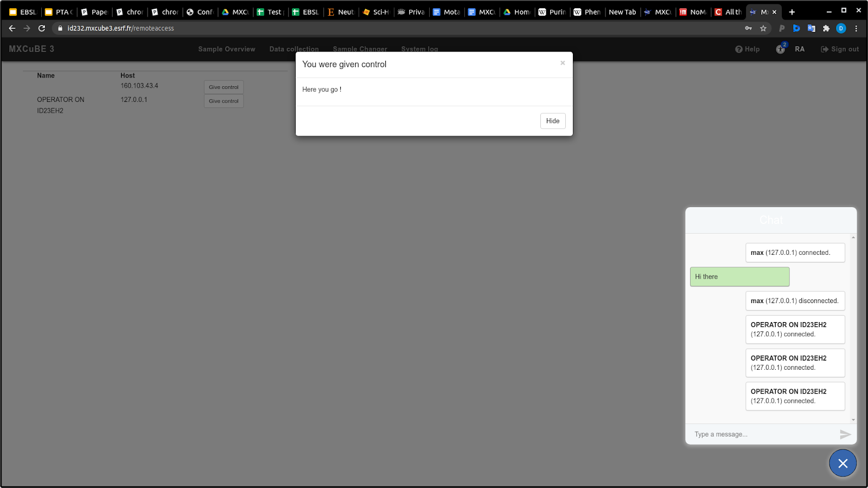The height and width of the screenshot is (488, 868).
Task: Select the 'Hi there' chat message
Action: click(739, 277)
